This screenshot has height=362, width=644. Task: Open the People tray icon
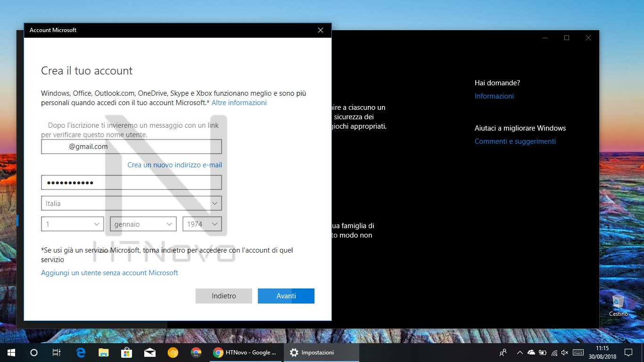coord(503,352)
